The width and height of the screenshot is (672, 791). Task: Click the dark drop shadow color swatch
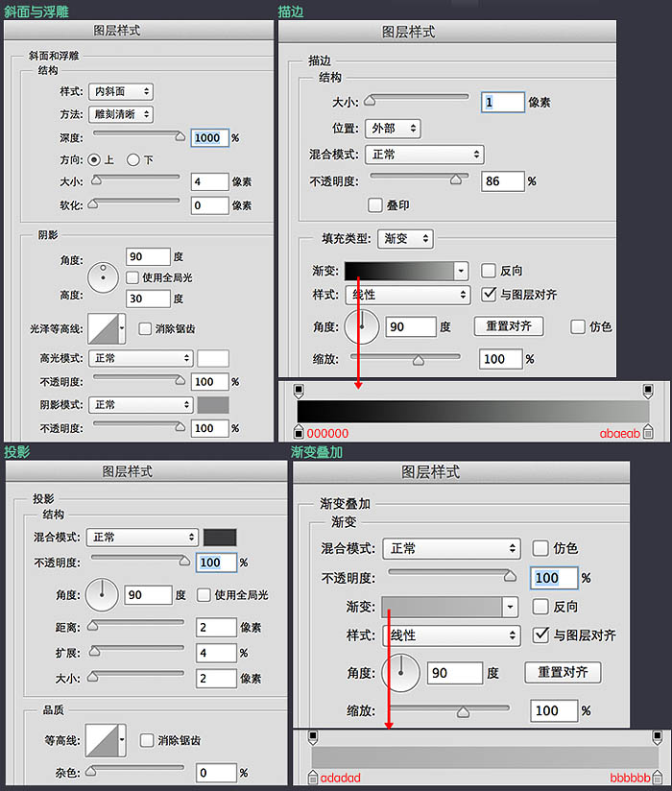(220, 538)
